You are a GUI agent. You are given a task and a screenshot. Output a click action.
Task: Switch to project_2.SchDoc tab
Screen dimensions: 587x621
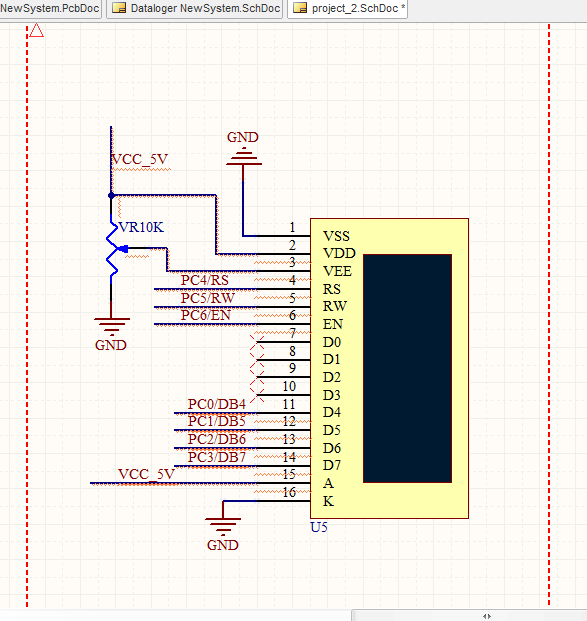coord(347,8)
